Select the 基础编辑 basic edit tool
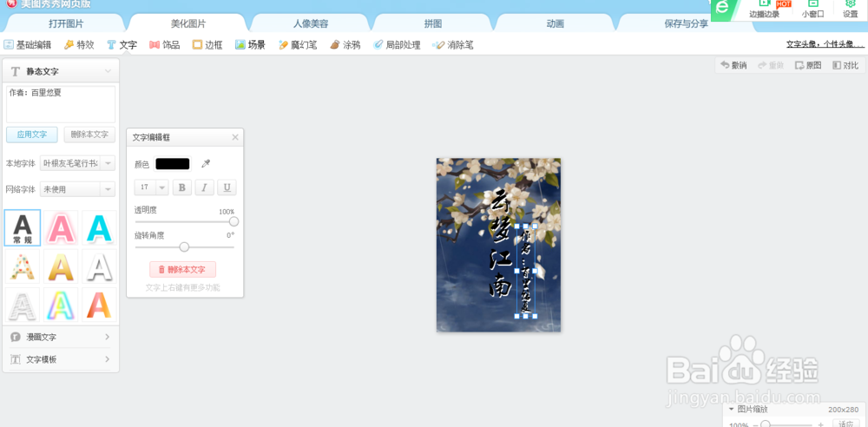The image size is (868, 427). pos(28,45)
